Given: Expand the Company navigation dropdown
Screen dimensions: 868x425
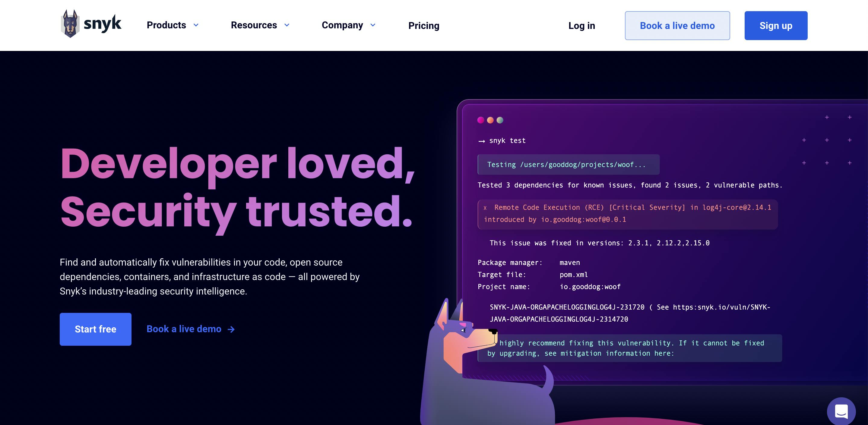Looking at the screenshot, I should coord(349,25).
